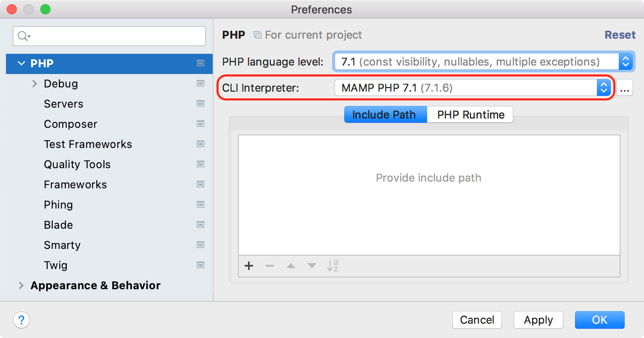Click the search magnifier icon

24,36
